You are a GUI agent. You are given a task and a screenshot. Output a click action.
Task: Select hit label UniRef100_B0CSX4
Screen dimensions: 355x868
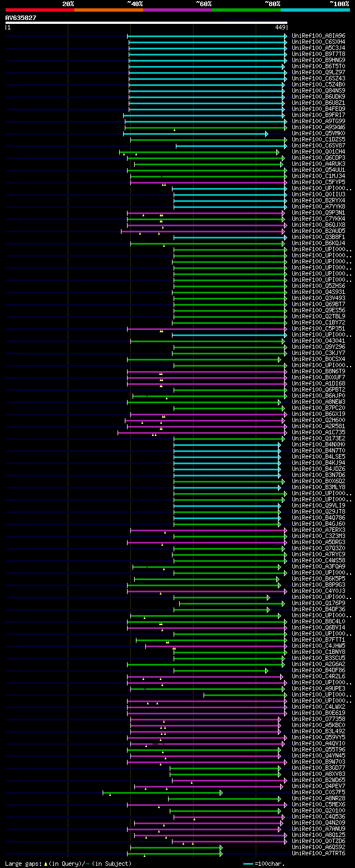pos(318,359)
